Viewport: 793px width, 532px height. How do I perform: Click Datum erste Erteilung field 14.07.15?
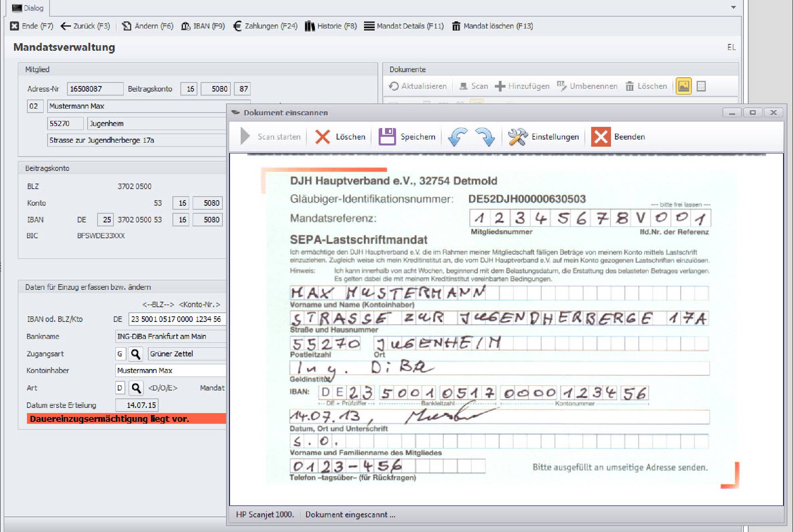137,405
